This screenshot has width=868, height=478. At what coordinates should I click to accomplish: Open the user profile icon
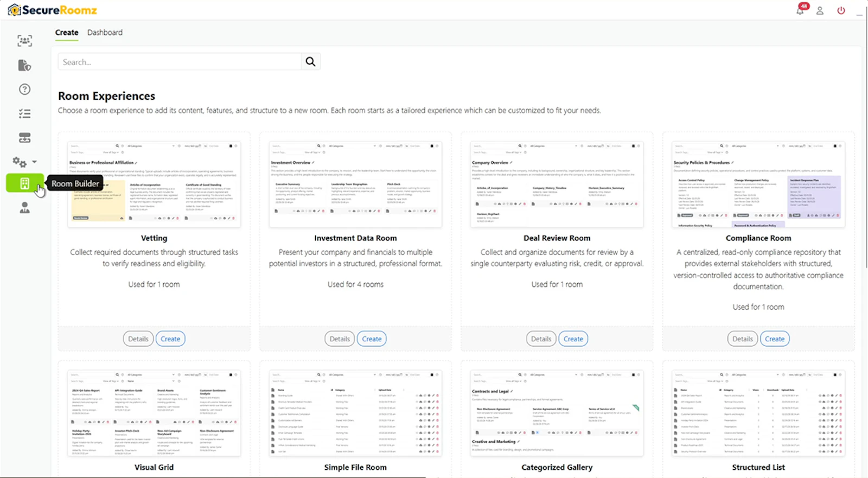pos(820,10)
